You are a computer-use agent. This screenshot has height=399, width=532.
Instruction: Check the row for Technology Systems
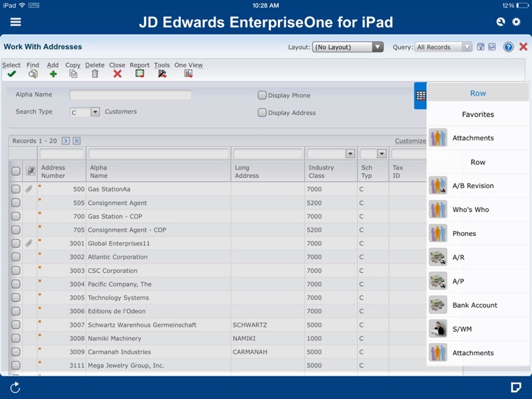tap(16, 298)
